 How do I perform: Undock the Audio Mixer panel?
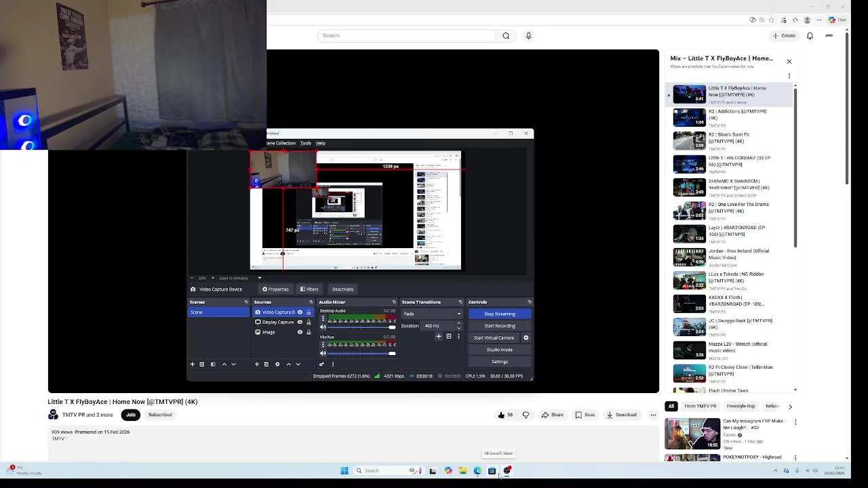[x=393, y=302]
